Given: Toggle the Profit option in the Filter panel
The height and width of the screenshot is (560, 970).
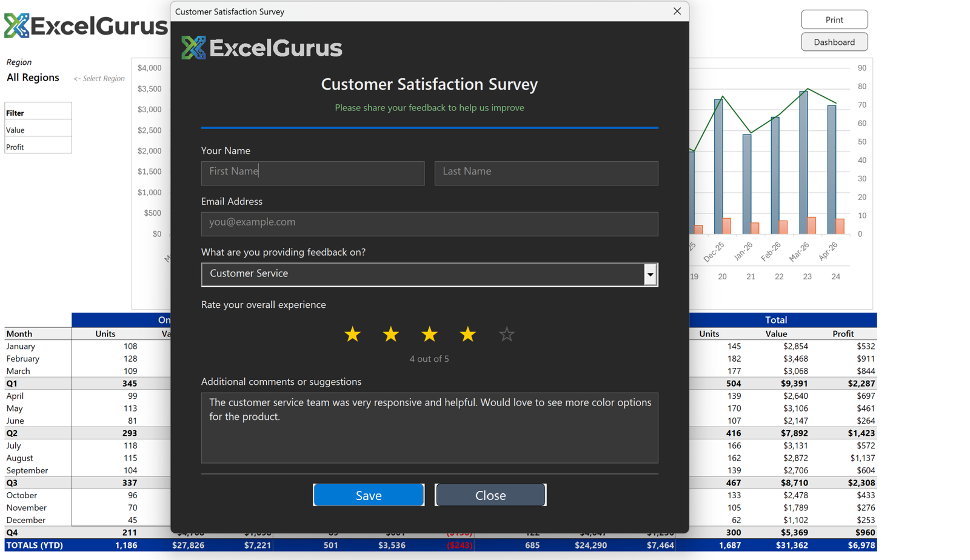Looking at the screenshot, I should [x=38, y=145].
